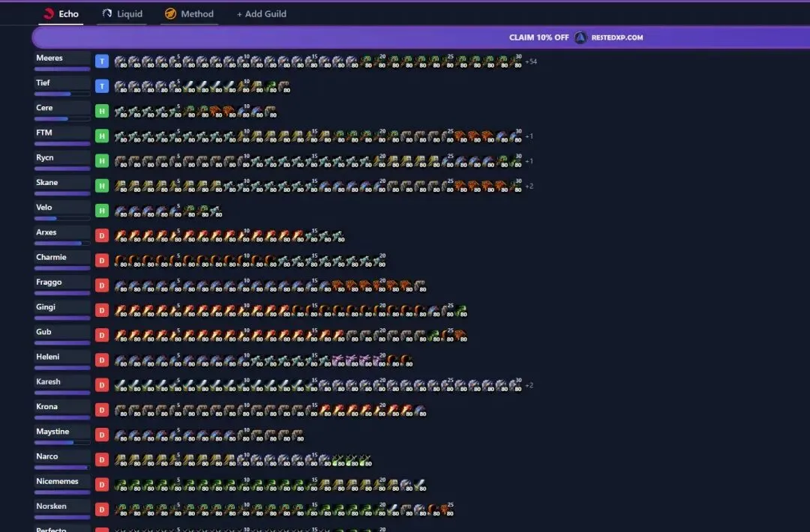Open the Method guild tab

tap(189, 14)
